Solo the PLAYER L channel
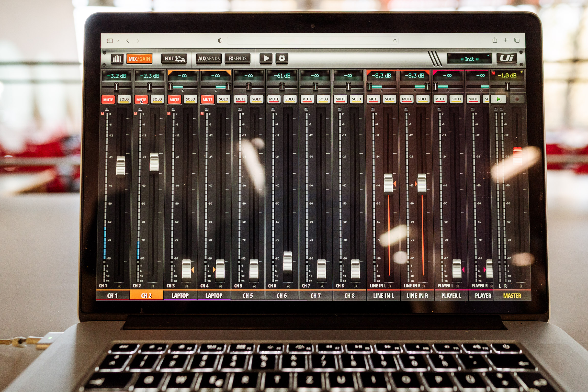Image resolution: width=588 pixels, height=392 pixels. click(456, 99)
